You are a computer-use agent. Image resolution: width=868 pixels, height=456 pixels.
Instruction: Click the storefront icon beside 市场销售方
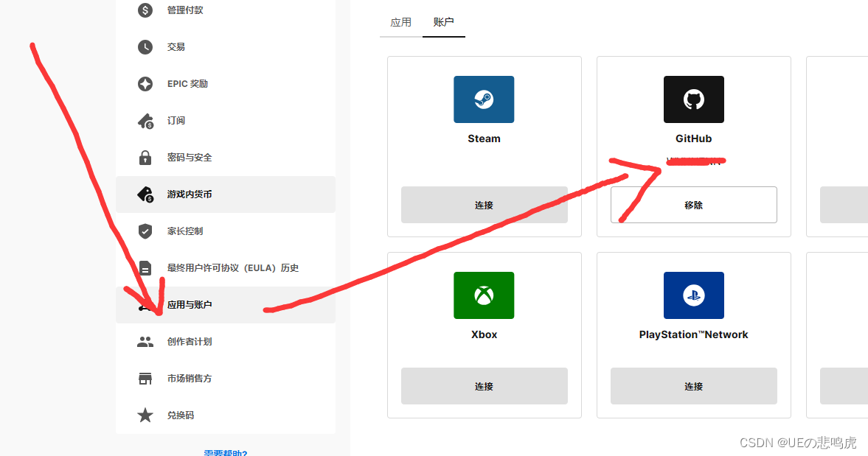(x=145, y=379)
